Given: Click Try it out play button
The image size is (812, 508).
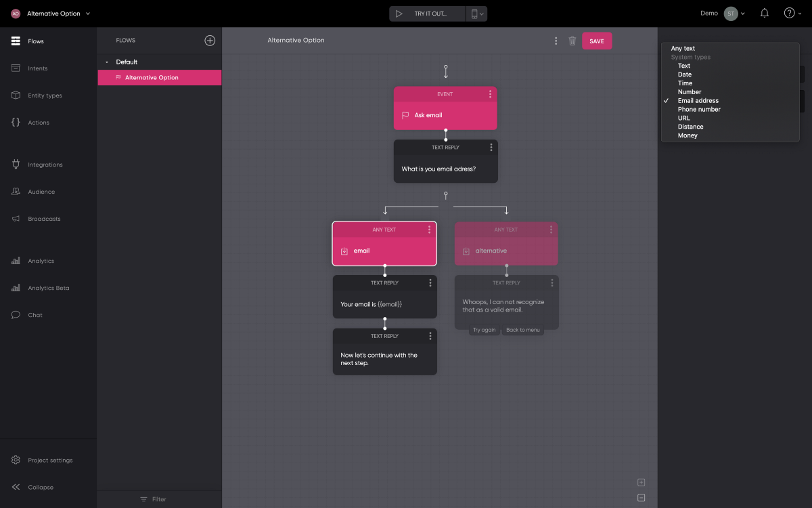Looking at the screenshot, I should [427, 14].
